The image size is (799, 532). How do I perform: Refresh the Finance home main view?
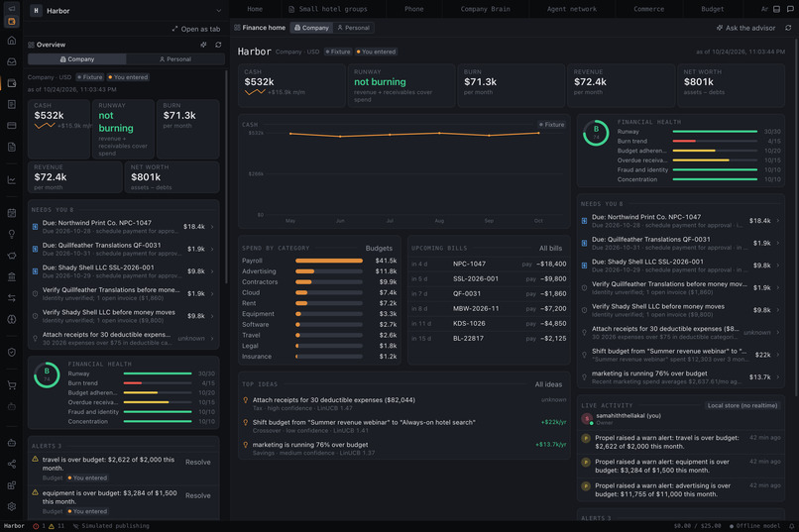click(788, 28)
